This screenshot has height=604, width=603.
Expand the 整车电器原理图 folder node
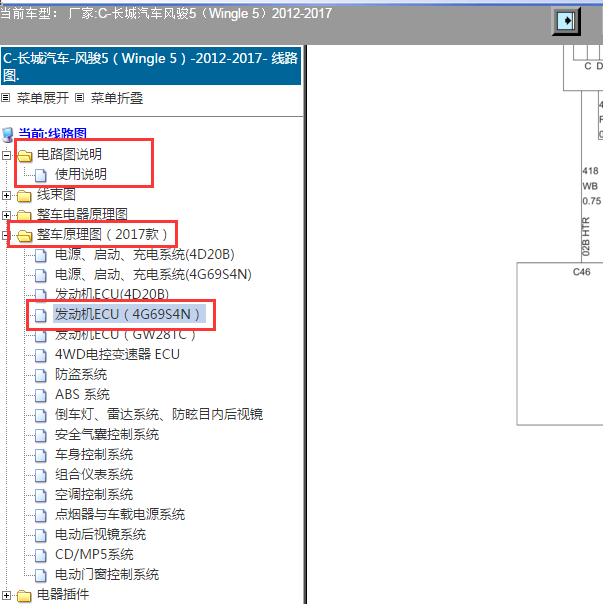coord(6,215)
